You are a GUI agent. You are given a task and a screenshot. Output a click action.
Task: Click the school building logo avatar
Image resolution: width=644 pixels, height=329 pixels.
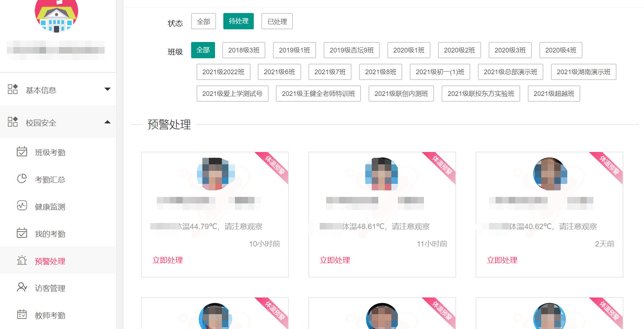(x=56, y=14)
